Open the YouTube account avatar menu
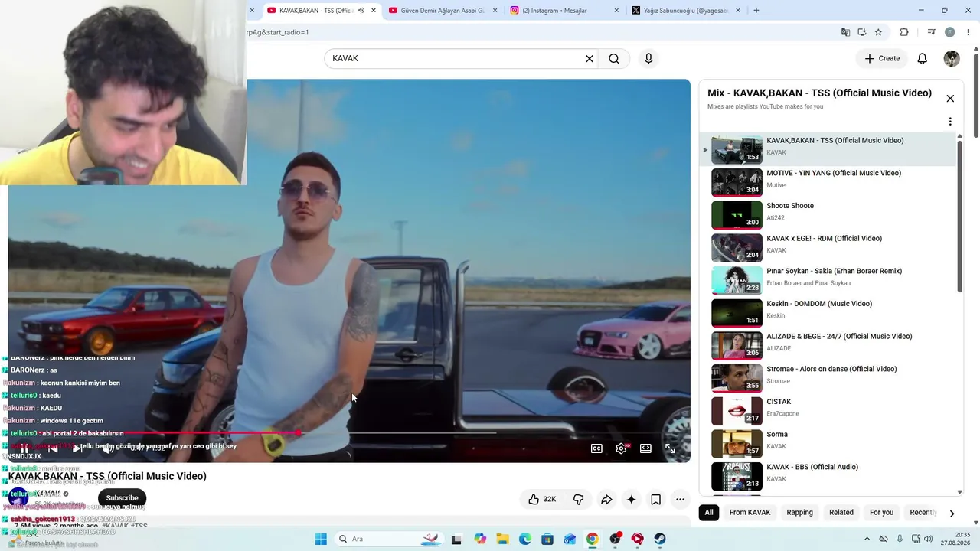This screenshot has width=980, height=551. click(x=952, y=58)
